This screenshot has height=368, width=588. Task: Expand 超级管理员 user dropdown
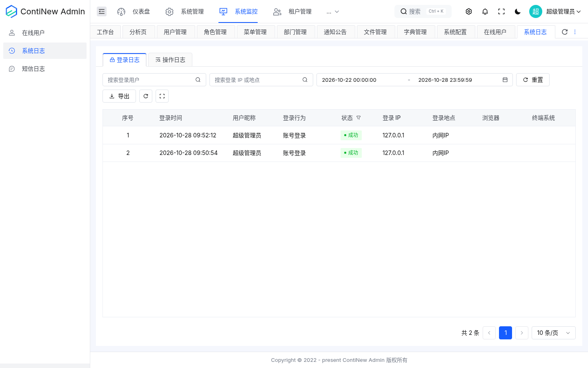tap(563, 11)
